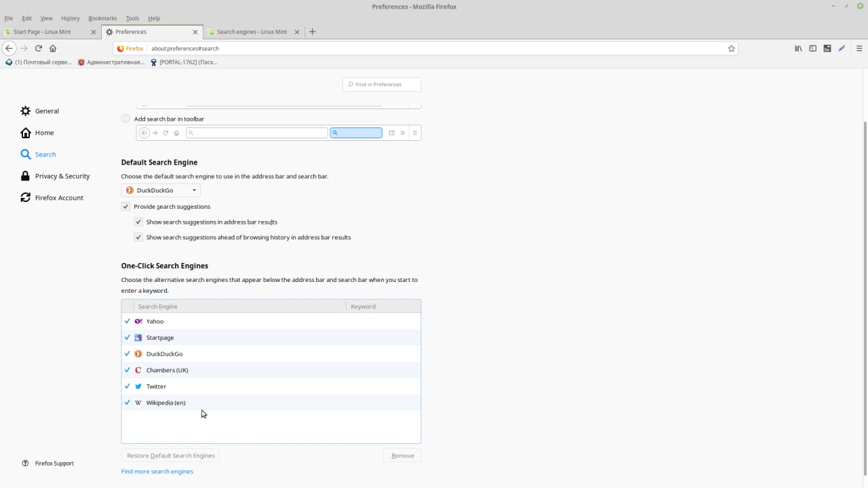The width and height of the screenshot is (868, 488).
Task: Close the Search engines tab
Action: tap(298, 32)
